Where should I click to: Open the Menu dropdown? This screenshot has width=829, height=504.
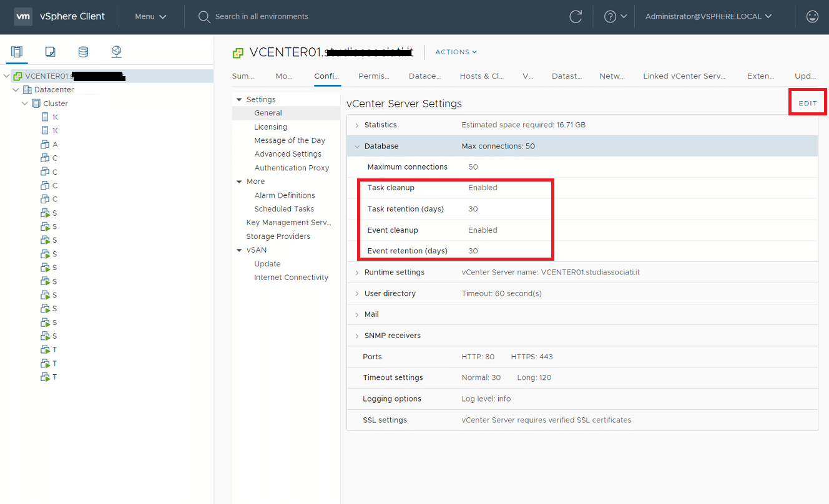(x=150, y=17)
